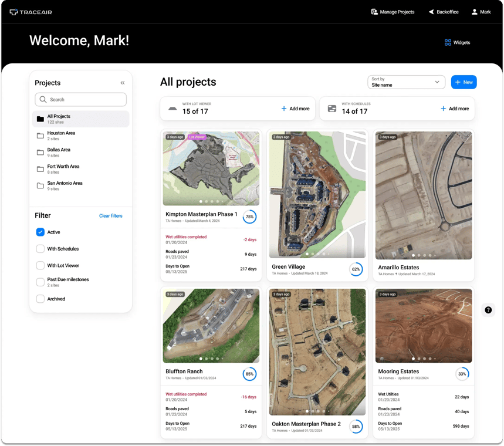Open the Sort by Site name dropdown
The image size is (504, 446).
tap(406, 82)
